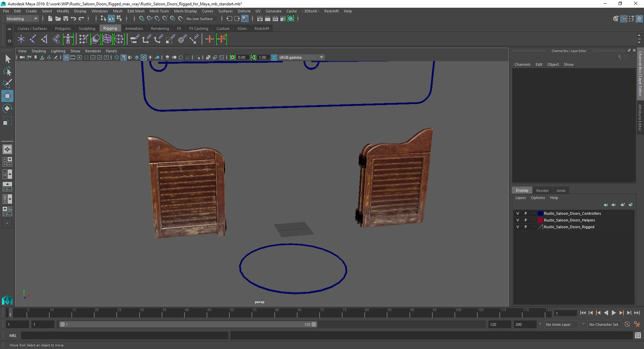Toggle playback P for Controllers layer

coord(526,213)
